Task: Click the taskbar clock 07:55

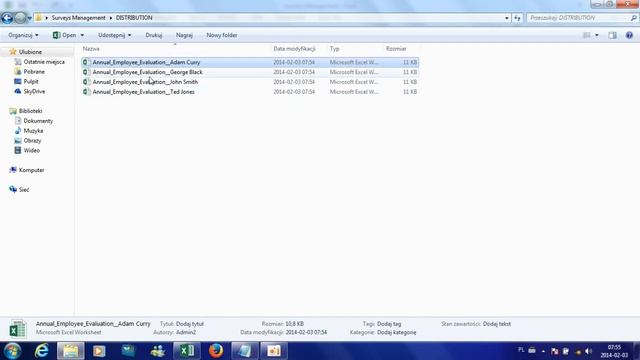Action: pos(614,351)
